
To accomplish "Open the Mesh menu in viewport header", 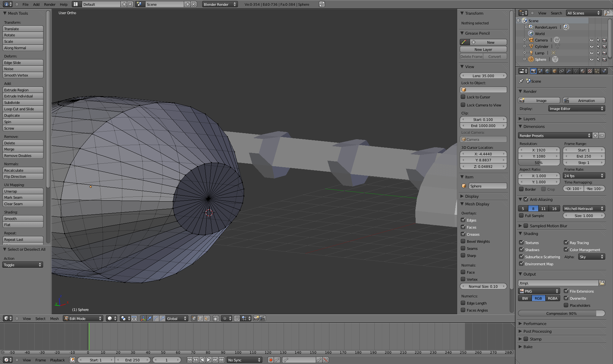I will tap(54, 318).
